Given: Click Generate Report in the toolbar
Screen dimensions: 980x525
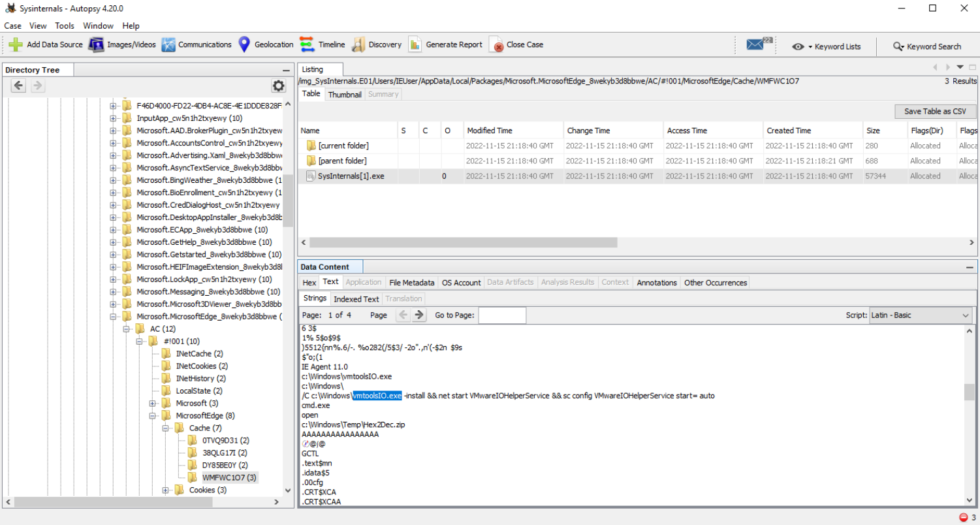Looking at the screenshot, I should 445,44.
